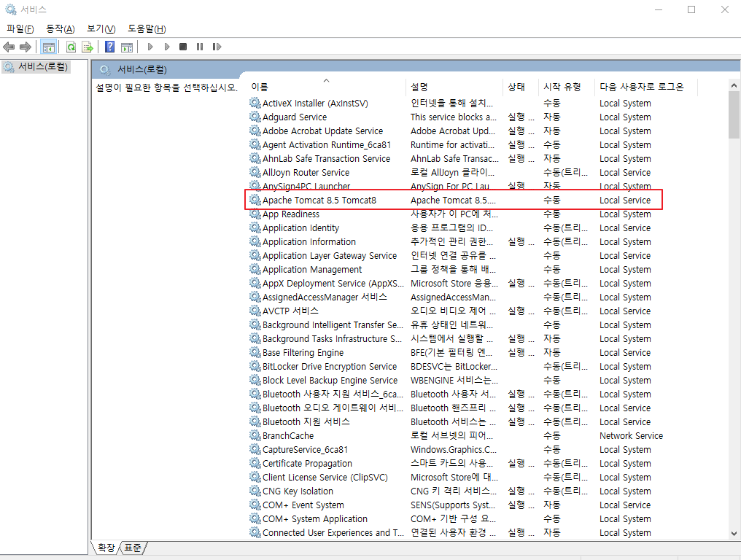
Task: Switch to the 표준 tab
Action: tap(133, 548)
